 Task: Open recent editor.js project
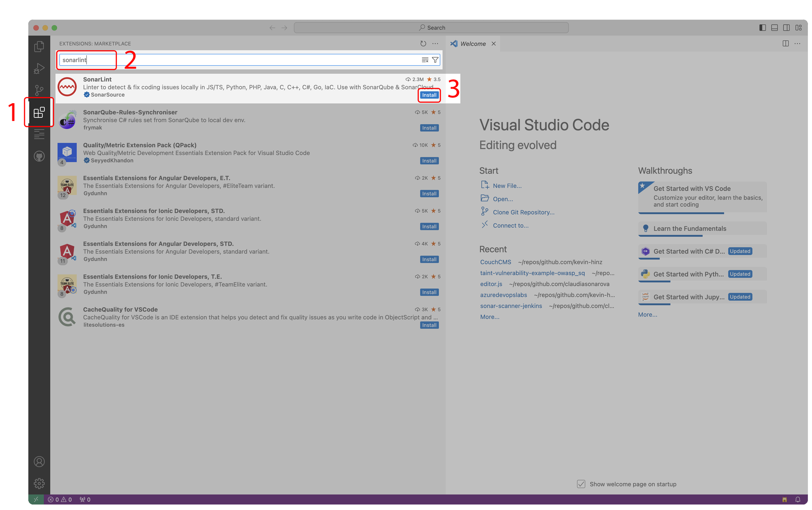coord(491,284)
